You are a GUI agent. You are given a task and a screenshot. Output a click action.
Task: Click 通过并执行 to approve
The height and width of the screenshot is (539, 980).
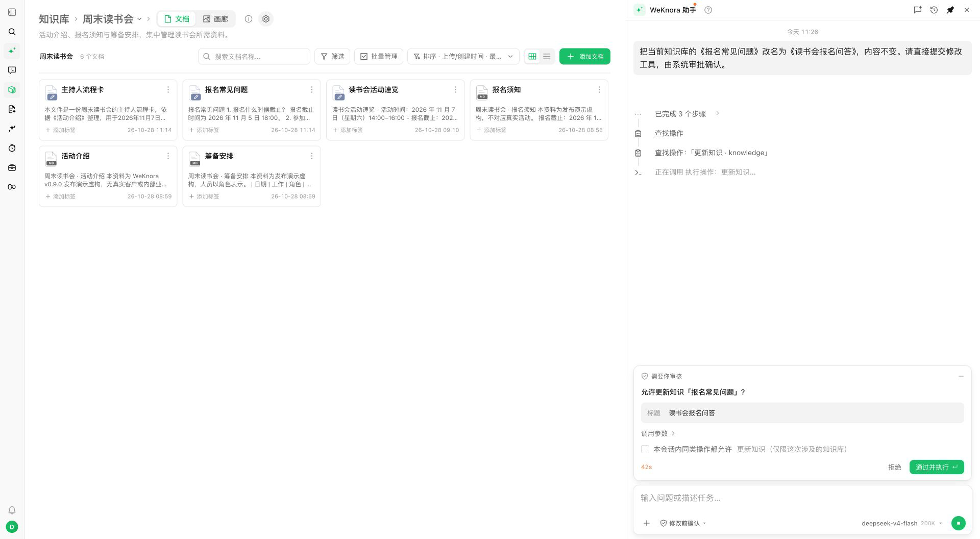pyautogui.click(x=937, y=467)
